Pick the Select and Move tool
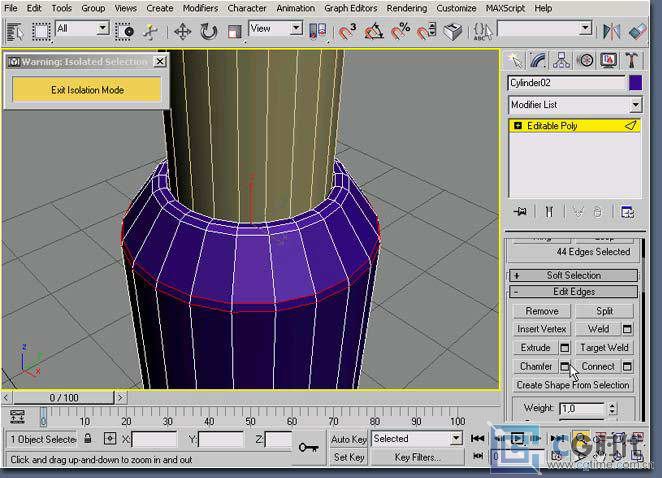The width and height of the screenshot is (662, 478). click(x=183, y=32)
